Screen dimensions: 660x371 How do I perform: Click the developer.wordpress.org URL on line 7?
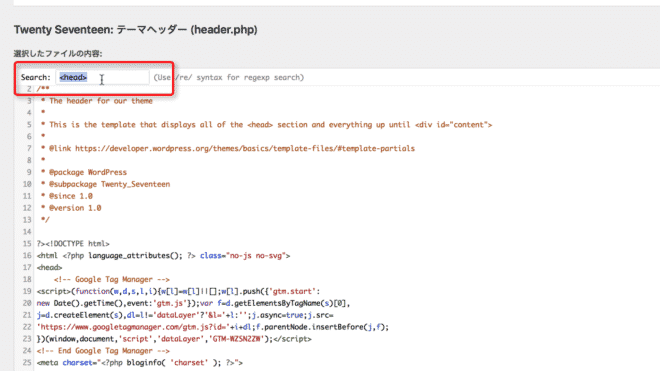245,148
